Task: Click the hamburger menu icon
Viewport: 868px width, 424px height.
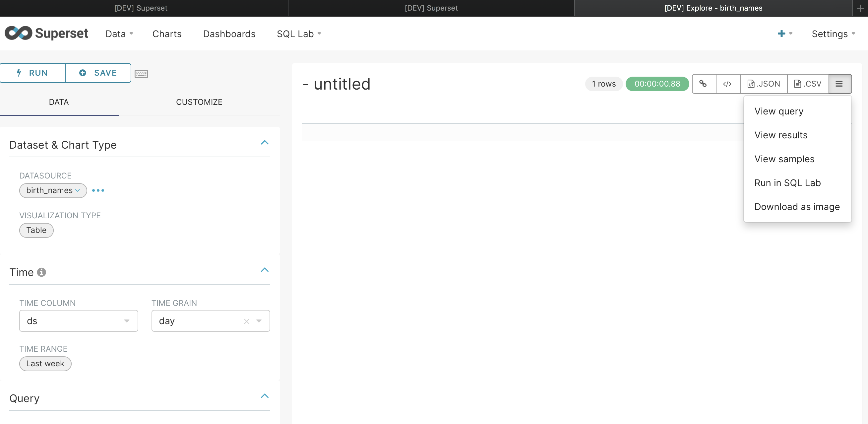Action: (839, 84)
